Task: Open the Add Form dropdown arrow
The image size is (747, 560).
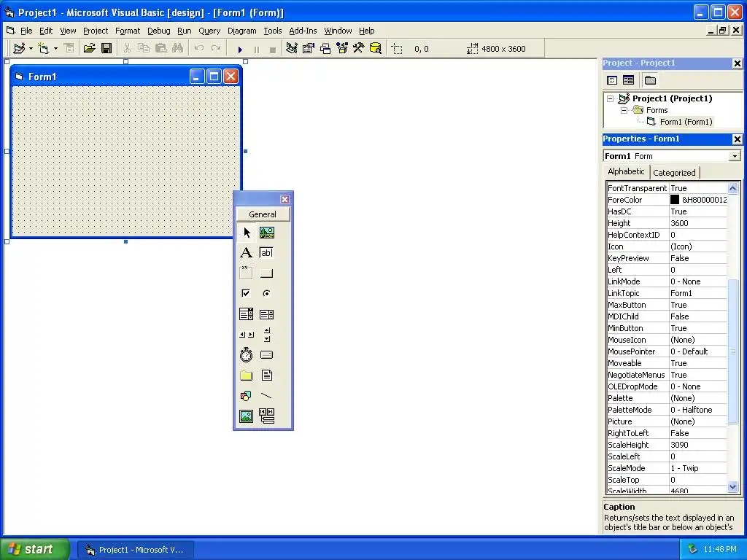Action: point(55,48)
